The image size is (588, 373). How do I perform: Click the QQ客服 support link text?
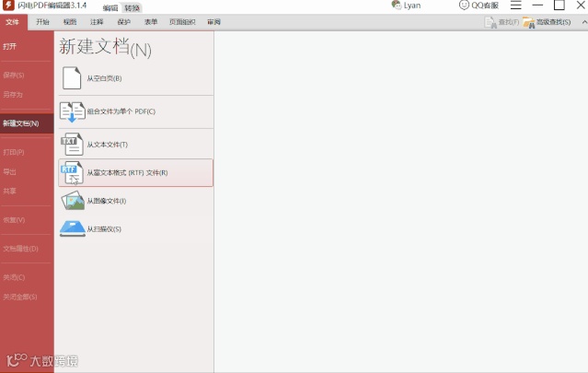tap(485, 6)
